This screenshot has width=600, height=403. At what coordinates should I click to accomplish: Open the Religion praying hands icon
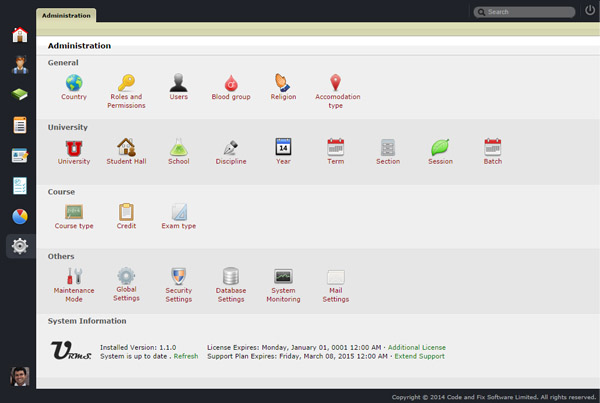click(x=283, y=83)
